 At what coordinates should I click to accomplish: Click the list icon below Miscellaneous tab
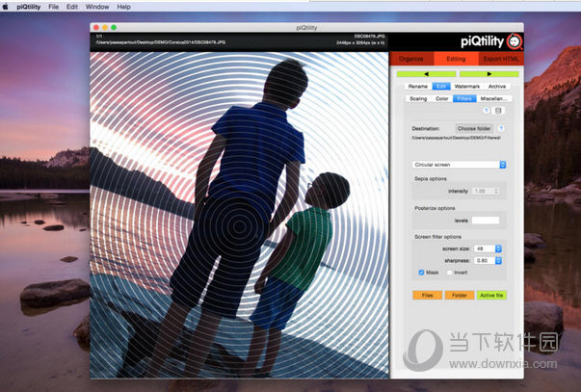pyautogui.click(x=498, y=111)
